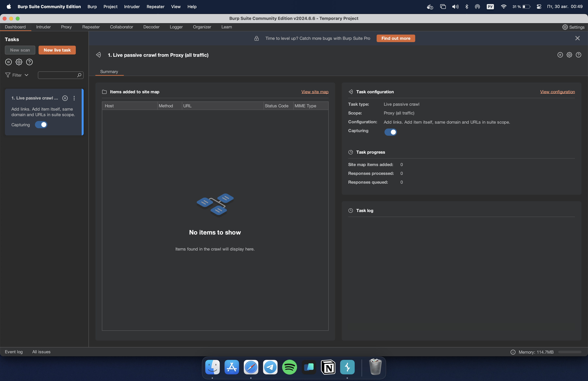Click the memory info icon in status bar
The width and height of the screenshot is (588, 381).
(x=513, y=352)
